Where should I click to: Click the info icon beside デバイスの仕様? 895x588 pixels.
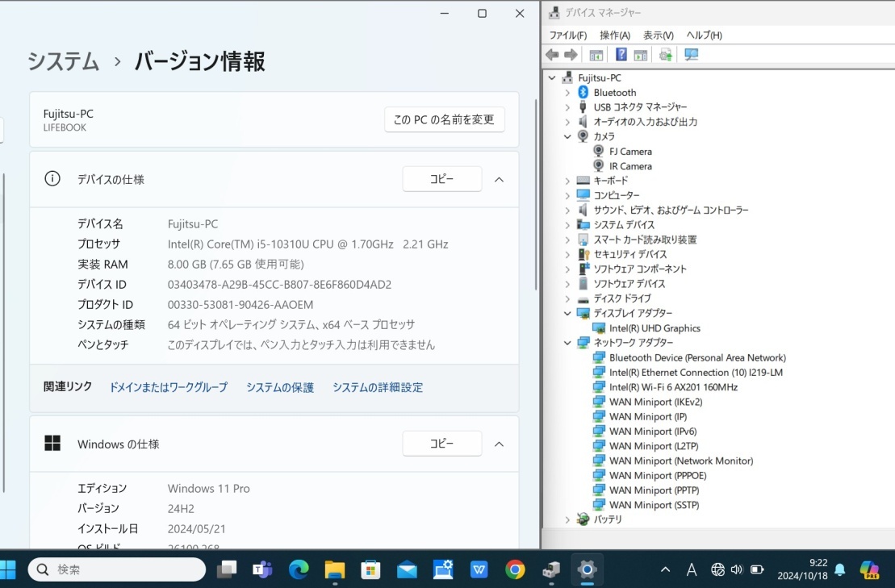[x=52, y=179]
